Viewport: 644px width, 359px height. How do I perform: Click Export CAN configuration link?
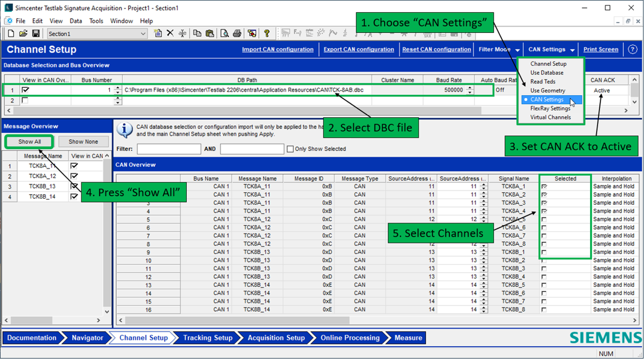(x=359, y=50)
